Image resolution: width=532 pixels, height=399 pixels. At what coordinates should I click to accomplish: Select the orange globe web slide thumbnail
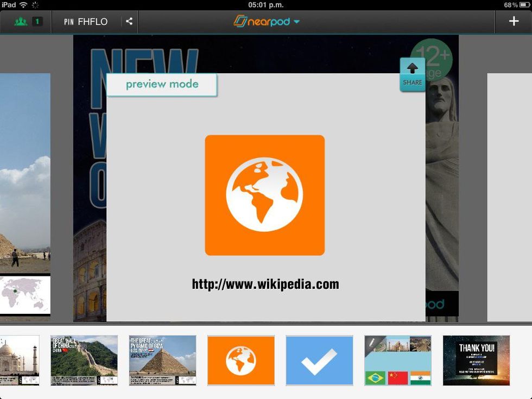point(241,360)
